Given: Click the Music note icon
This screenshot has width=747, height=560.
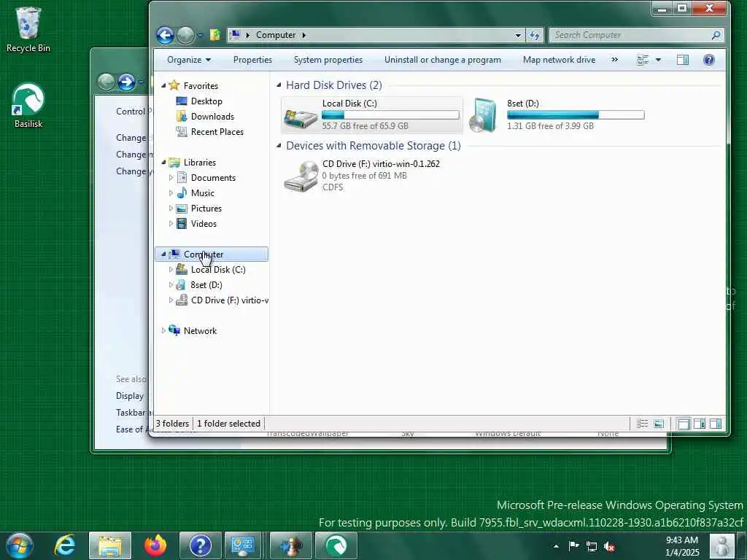Looking at the screenshot, I should 182,192.
